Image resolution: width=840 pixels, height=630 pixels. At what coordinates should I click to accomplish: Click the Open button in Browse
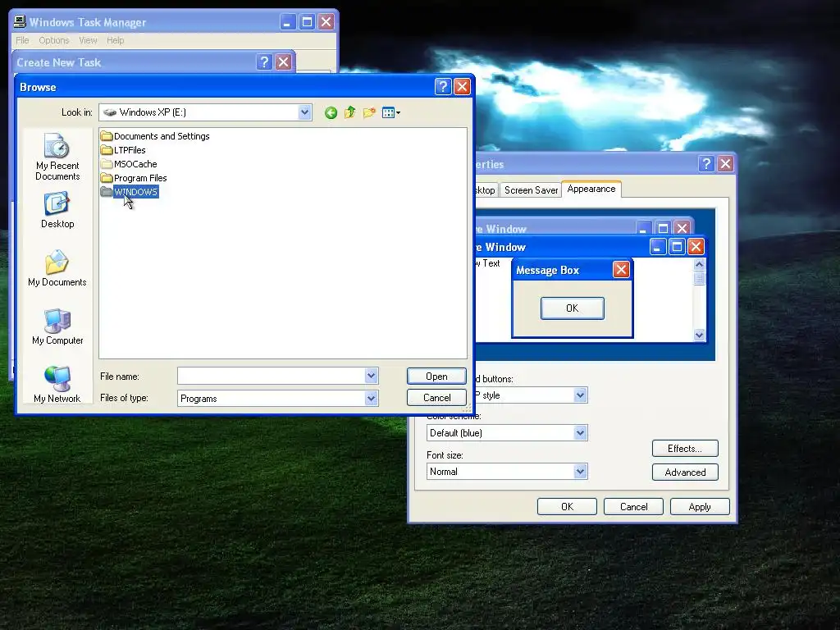click(x=436, y=376)
